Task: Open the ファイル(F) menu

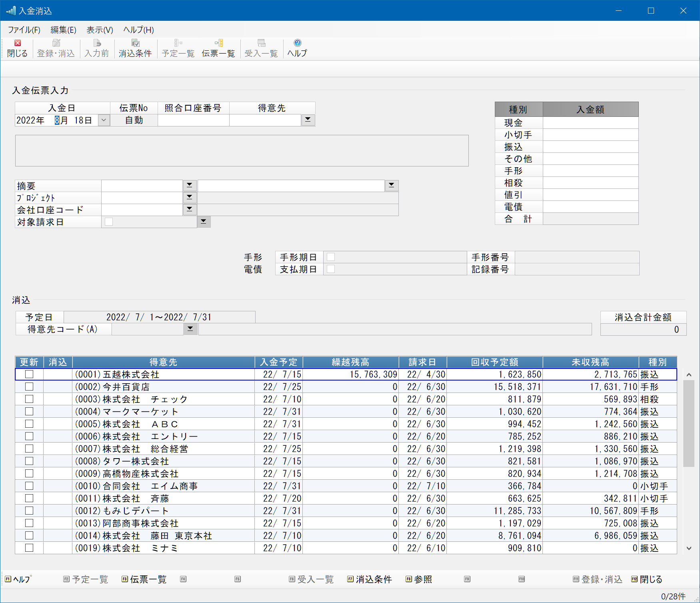Action: click(x=24, y=30)
